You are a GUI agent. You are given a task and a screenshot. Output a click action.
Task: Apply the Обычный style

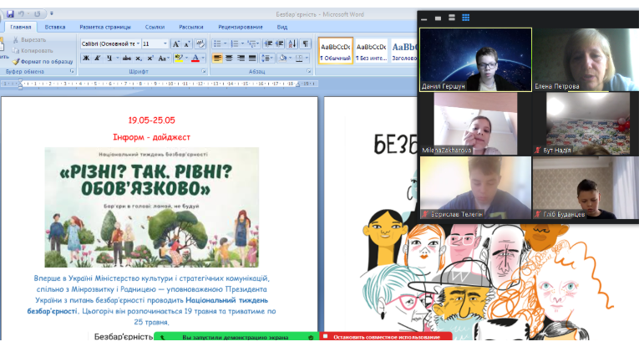click(x=335, y=51)
